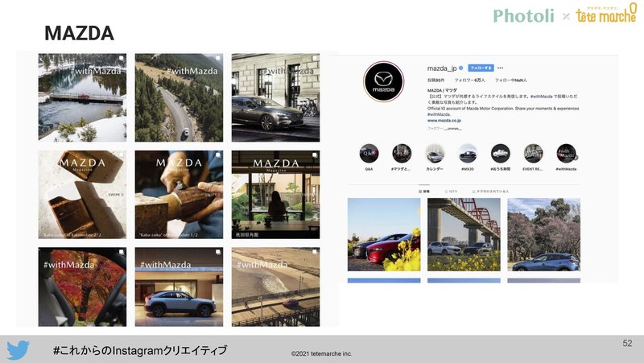Switch to the tagged photos tab
This screenshot has width=644, height=363.
pyautogui.click(x=490, y=192)
